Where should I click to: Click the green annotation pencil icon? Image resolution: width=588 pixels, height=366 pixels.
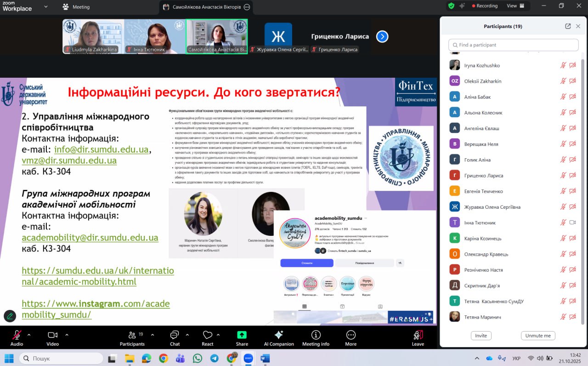(x=10, y=316)
